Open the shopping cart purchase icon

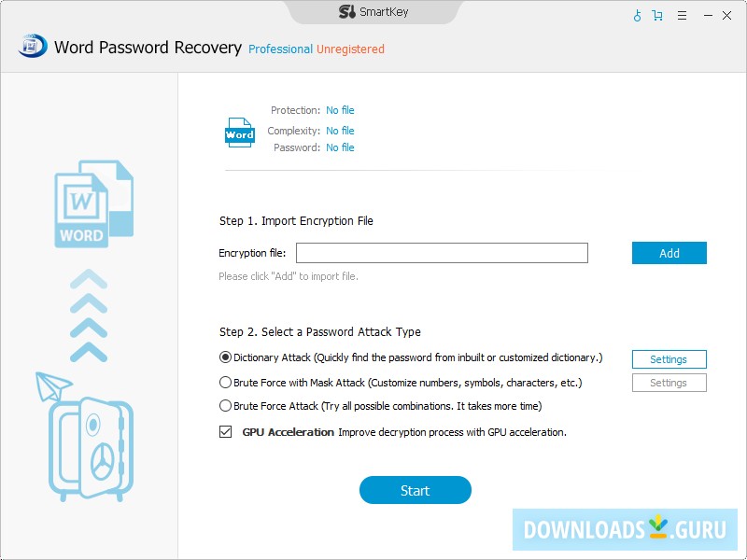pyautogui.click(x=656, y=15)
